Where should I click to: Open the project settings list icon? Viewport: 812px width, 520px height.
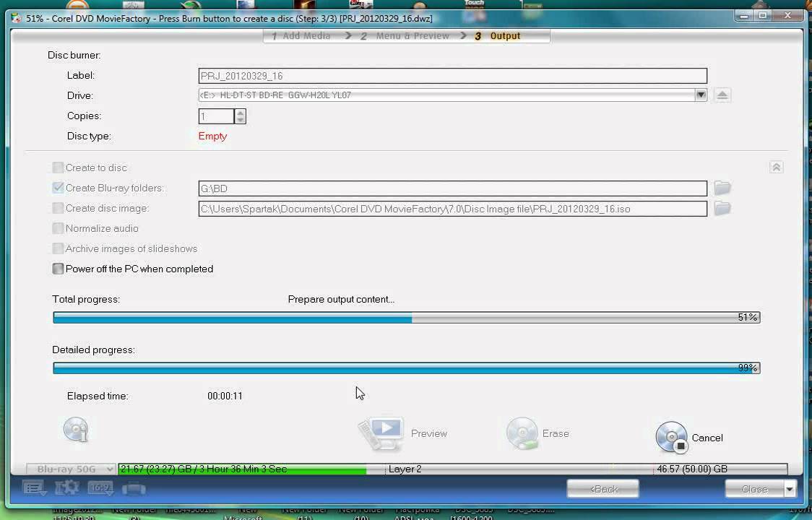pos(34,488)
